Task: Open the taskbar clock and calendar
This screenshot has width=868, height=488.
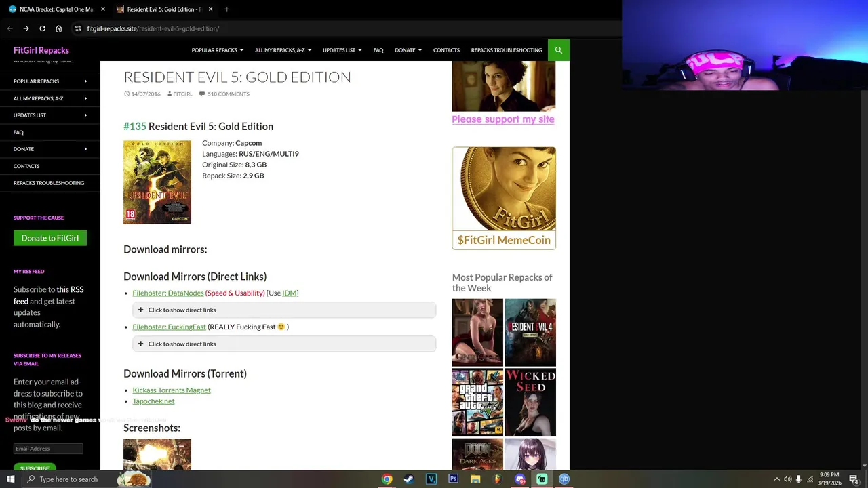Action: click(829, 479)
